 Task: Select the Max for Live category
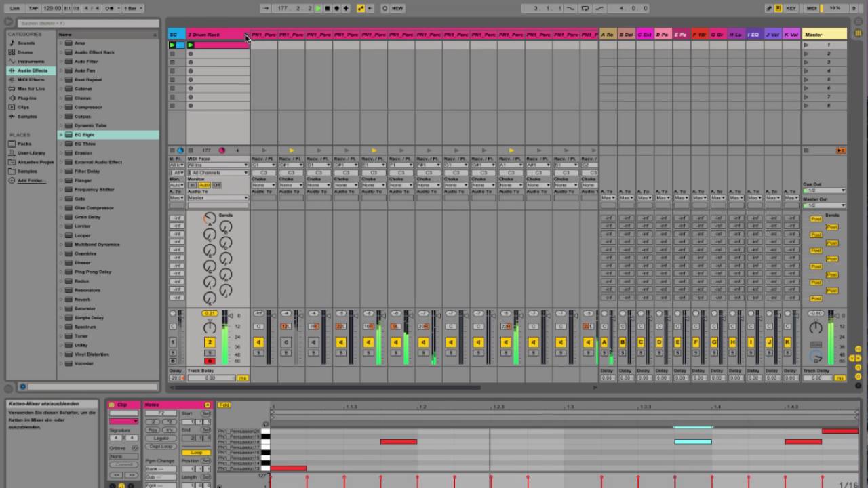(x=31, y=89)
